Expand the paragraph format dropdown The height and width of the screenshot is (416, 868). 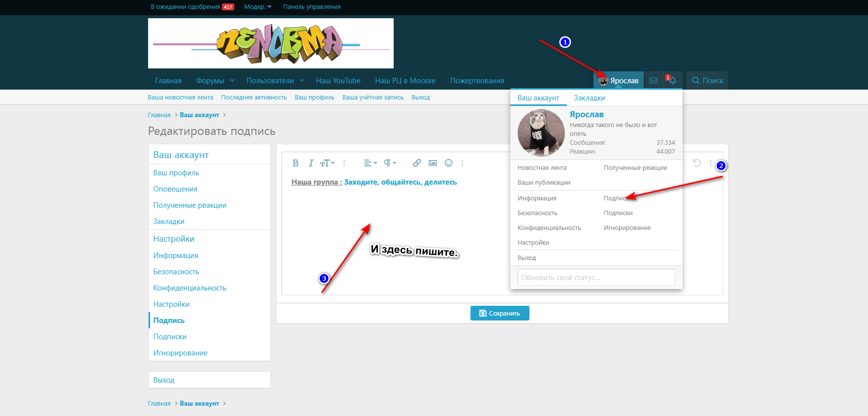click(x=390, y=163)
